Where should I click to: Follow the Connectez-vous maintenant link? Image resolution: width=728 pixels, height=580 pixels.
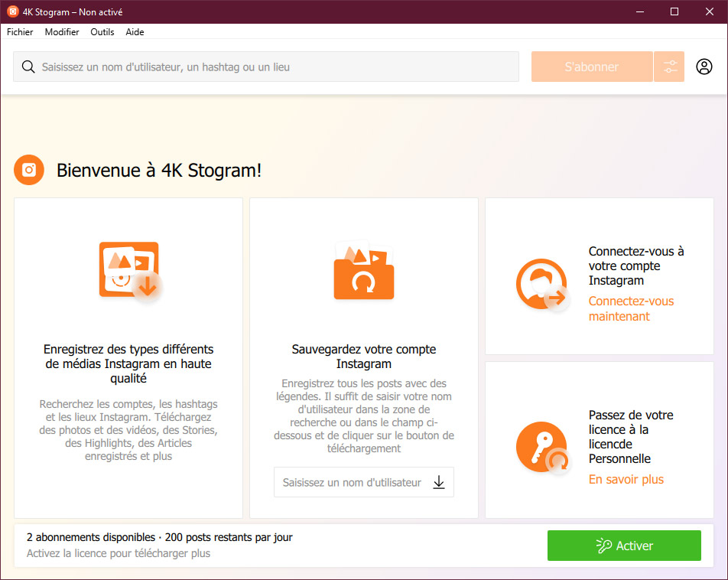pyautogui.click(x=631, y=308)
